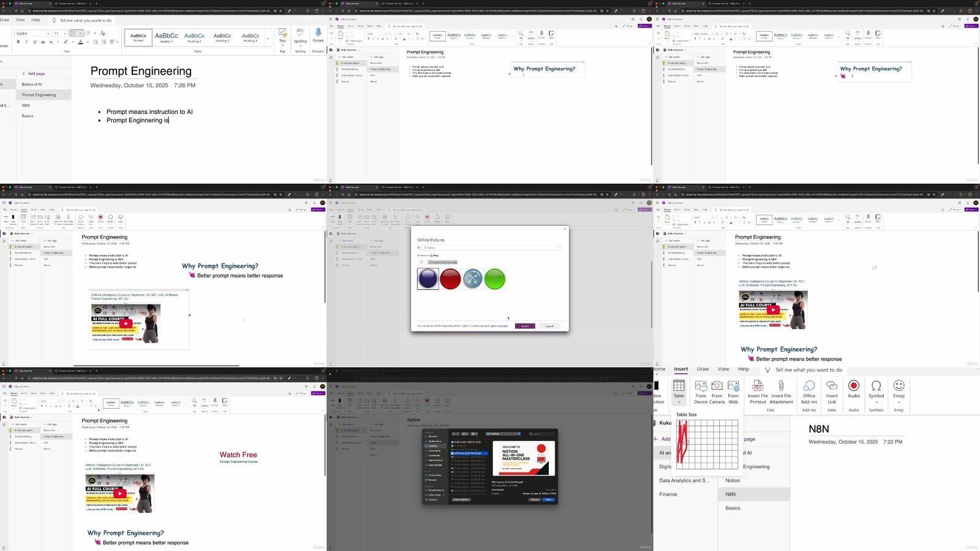Click Add page beside the Basics of AI page
The image size is (980, 551).
pyautogui.click(x=33, y=74)
